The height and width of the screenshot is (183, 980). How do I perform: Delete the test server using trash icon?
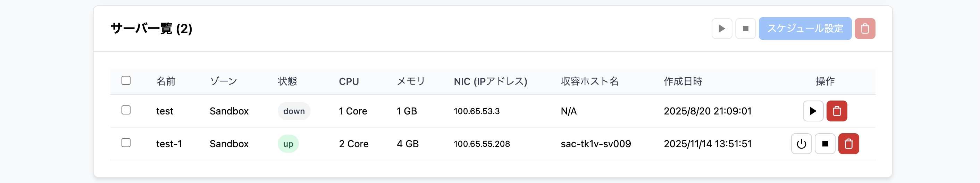[837, 111]
